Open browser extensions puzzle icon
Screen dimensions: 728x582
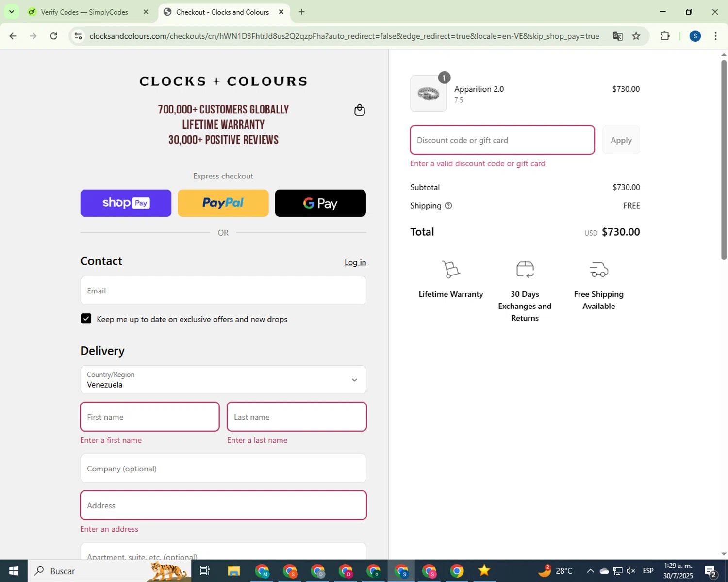(x=665, y=36)
